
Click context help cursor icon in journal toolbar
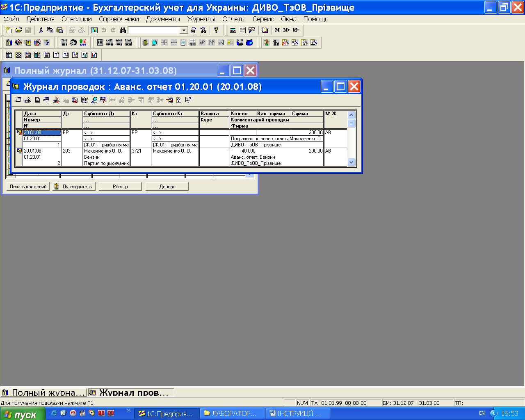pyautogui.click(x=188, y=100)
